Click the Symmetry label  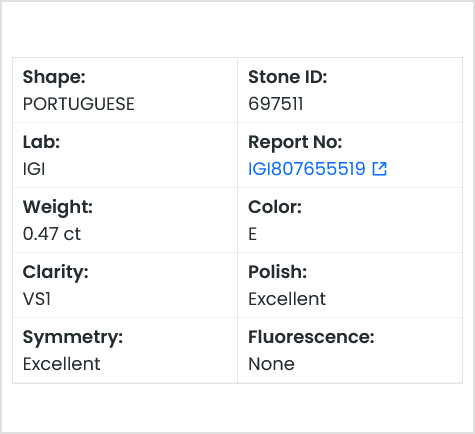73,338
